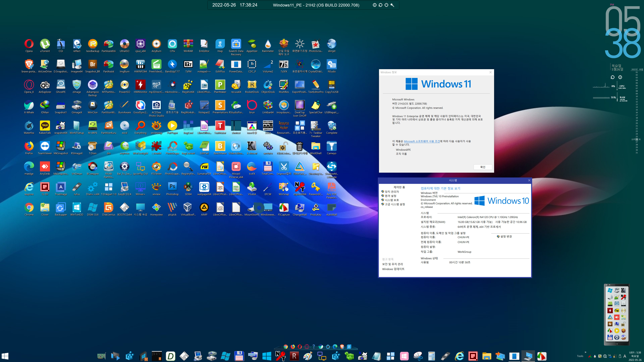Open 제어판 홈 in 시스템 window

point(399,187)
